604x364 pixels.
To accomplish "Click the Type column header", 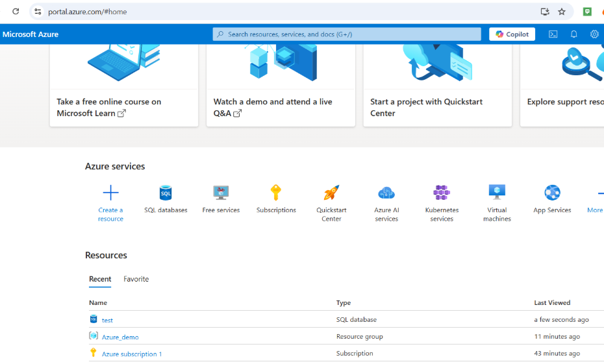I will 343,303.
